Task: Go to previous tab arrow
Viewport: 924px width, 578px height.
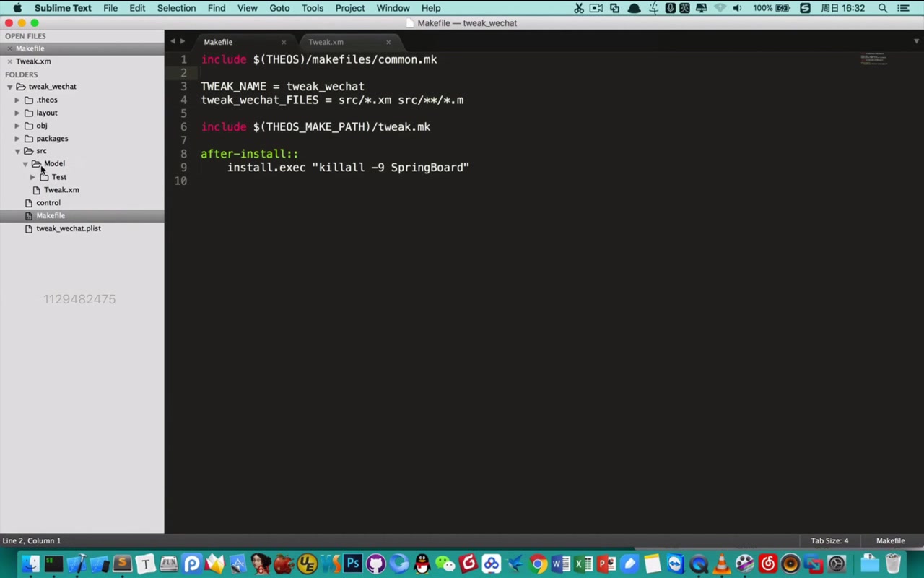Action: (x=173, y=41)
